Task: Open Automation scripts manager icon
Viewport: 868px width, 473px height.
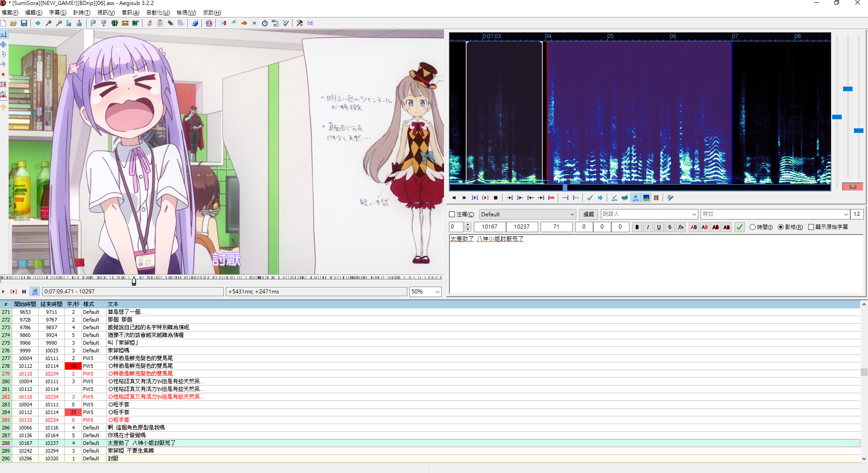Action: coord(195,23)
